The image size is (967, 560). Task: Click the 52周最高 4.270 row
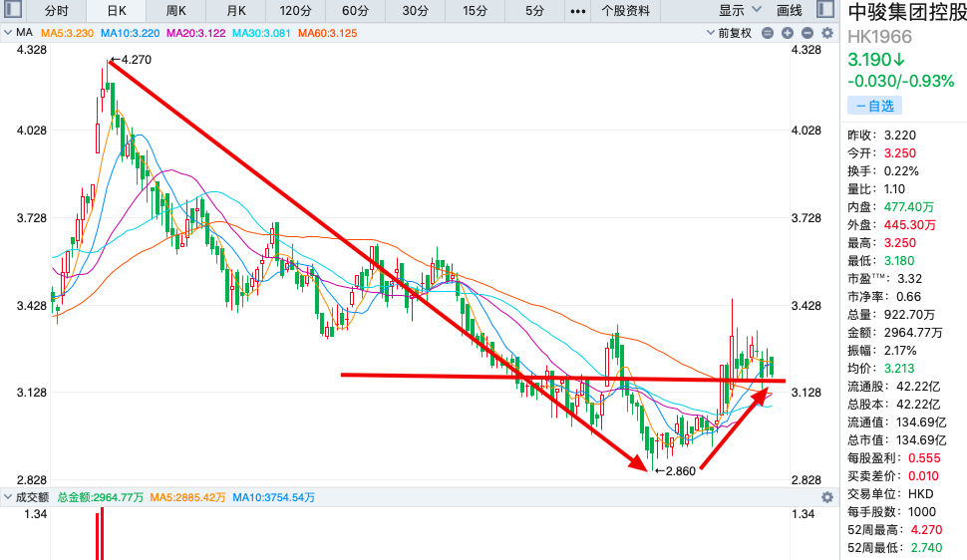895,529
